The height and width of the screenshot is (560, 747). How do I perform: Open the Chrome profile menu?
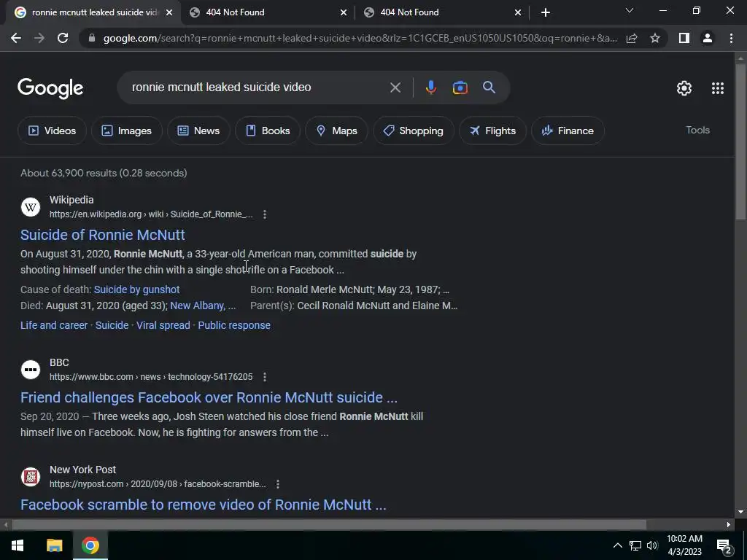click(x=708, y=38)
